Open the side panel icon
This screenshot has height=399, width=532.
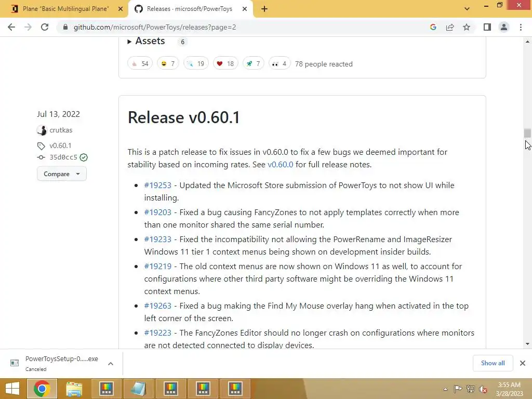pyautogui.click(x=487, y=27)
